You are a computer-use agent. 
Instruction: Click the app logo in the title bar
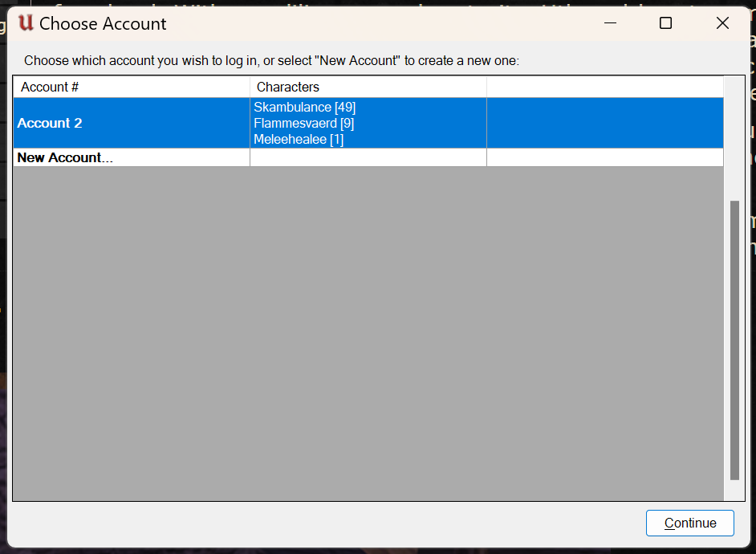[25, 23]
